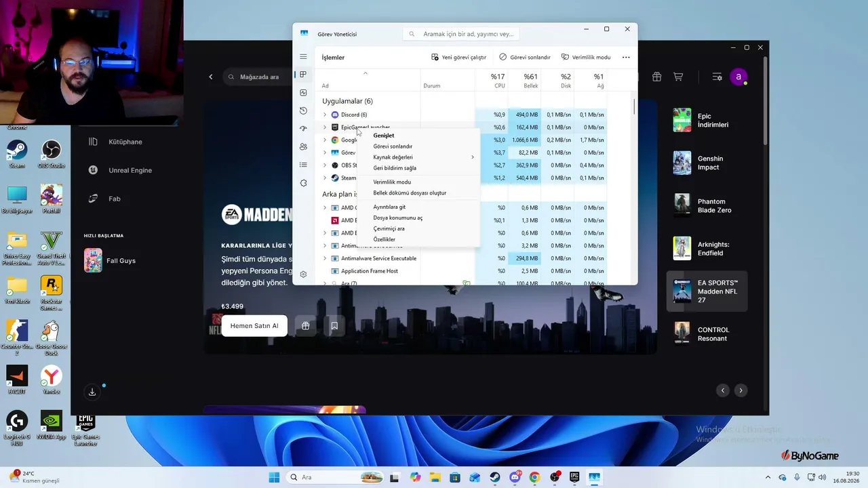Open the OBS Studio desktop shortcut

tap(51, 155)
